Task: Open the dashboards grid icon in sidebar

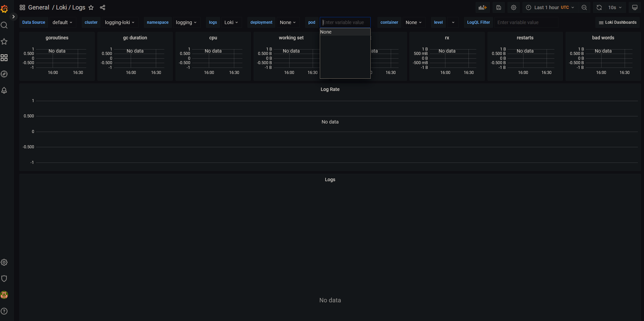Action: tap(4, 58)
